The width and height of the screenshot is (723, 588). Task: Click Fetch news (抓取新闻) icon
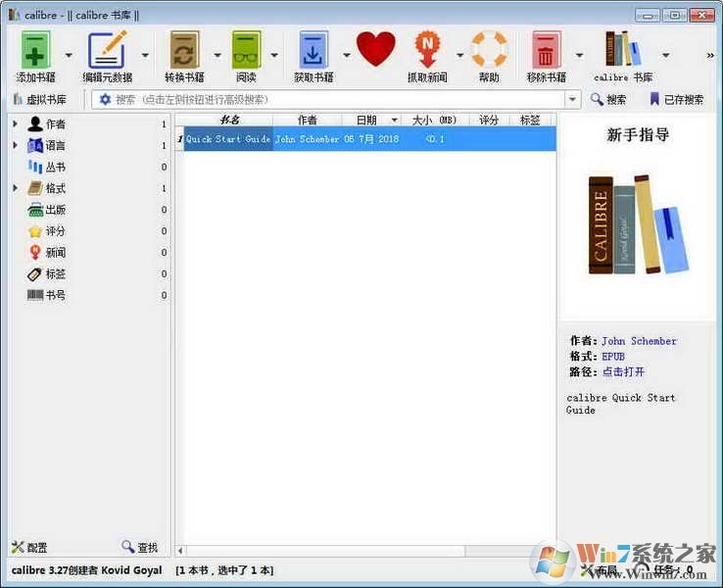(x=427, y=49)
